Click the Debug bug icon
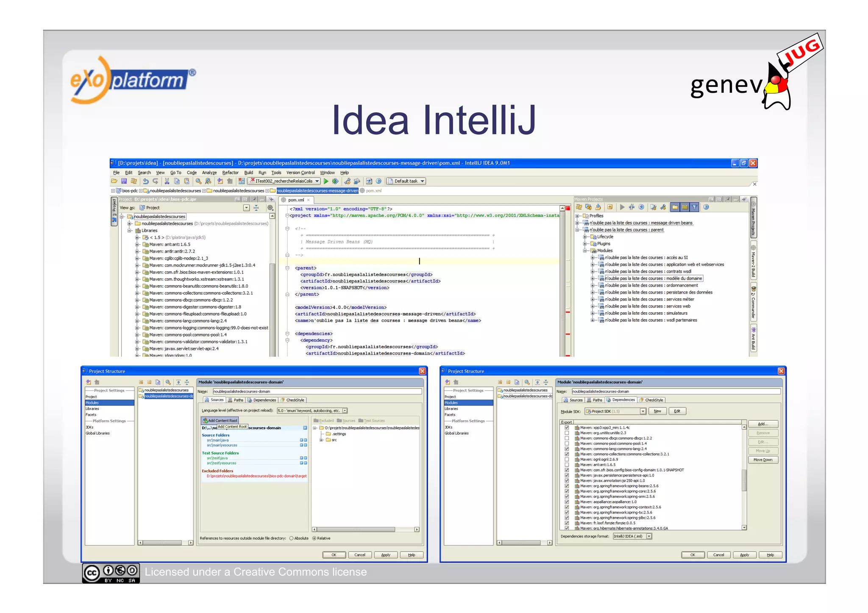This screenshot has width=868, height=613. [x=335, y=181]
